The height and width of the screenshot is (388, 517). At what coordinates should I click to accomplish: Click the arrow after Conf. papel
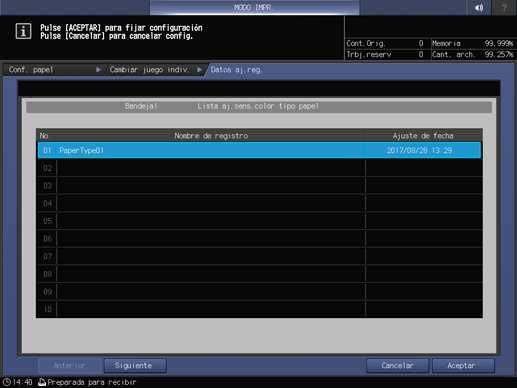pyautogui.click(x=98, y=70)
